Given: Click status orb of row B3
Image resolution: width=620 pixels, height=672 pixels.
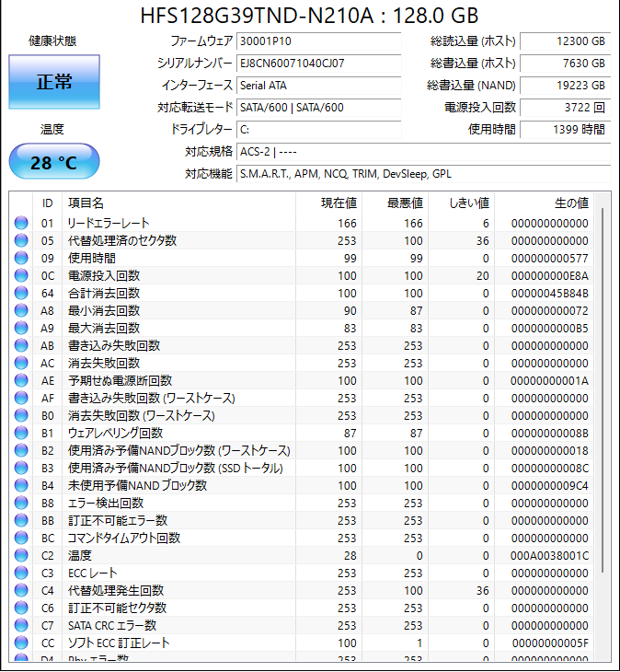Looking at the screenshot, I should point(21,468).
